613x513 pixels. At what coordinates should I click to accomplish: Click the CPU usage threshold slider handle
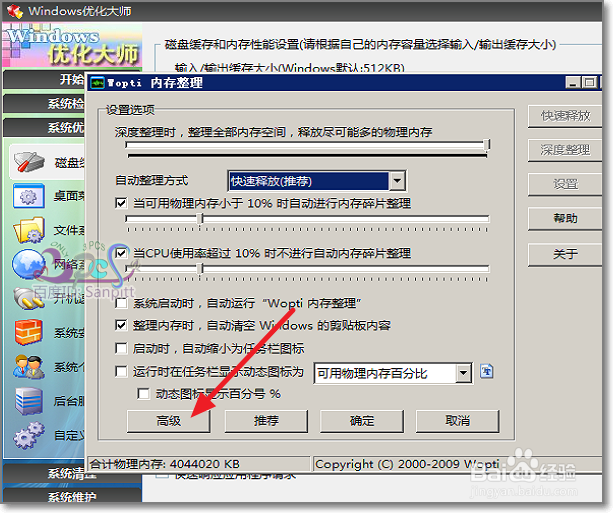[x=201, y=268]
